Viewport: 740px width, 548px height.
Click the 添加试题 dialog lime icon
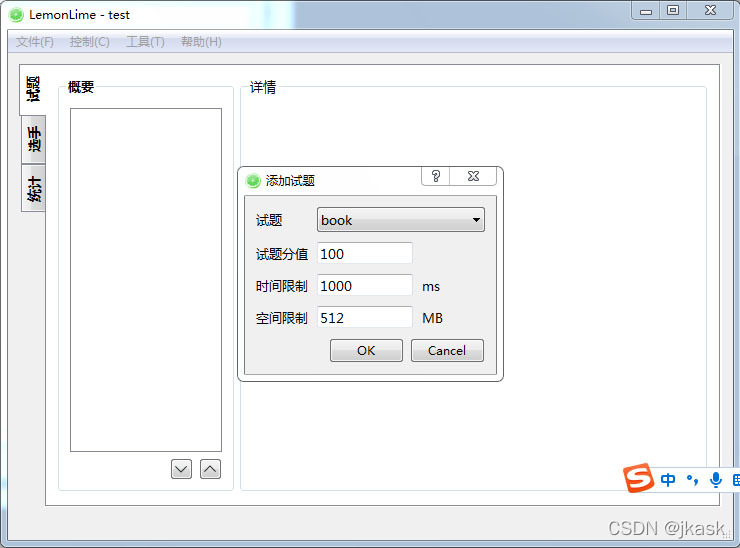[253, 180]
